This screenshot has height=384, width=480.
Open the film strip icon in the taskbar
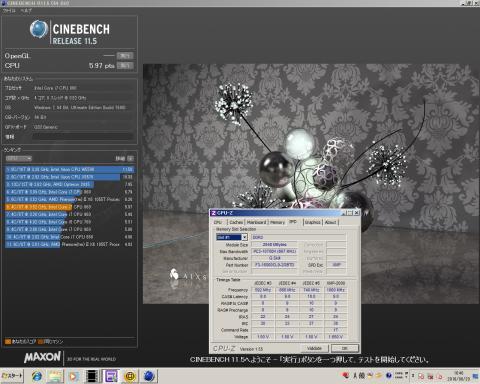tap(92, 376)
